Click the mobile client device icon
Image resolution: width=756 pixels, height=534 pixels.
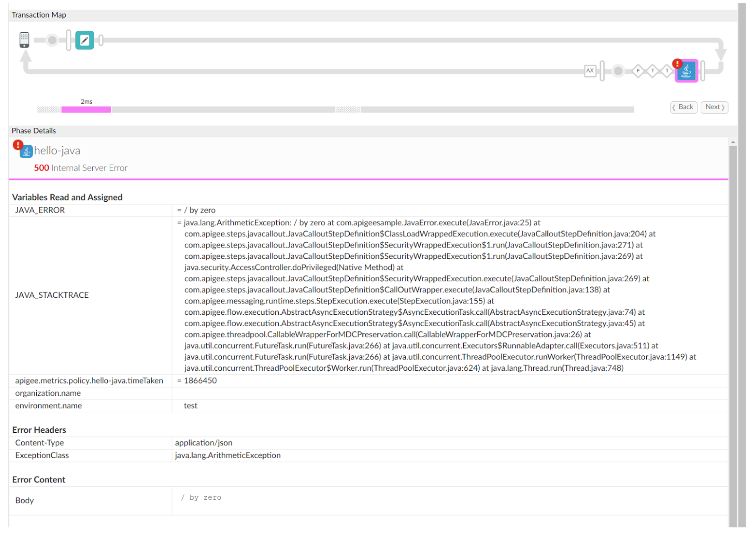coord(24,40)
